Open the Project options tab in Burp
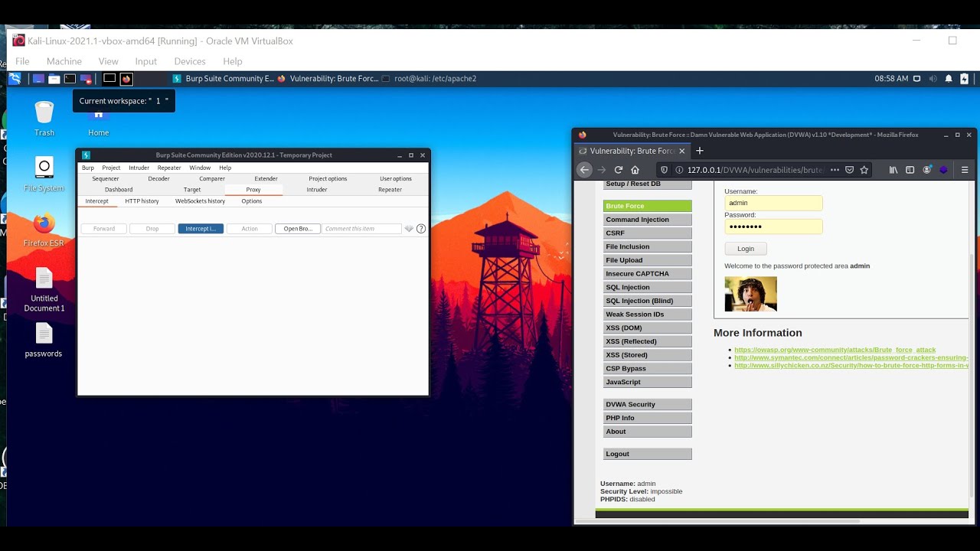This screenshot has width=980, height=551. point(328,178)
